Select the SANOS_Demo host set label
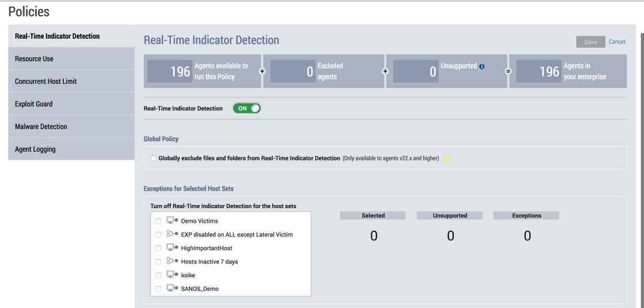Image resolution: width=644 pixels, height=308 pixels. click(200, 289)
